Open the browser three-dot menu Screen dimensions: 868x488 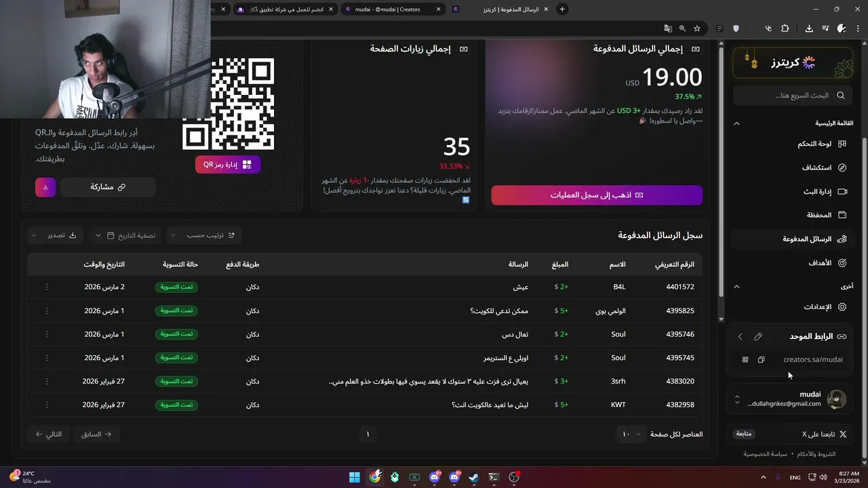coord(856,28)
